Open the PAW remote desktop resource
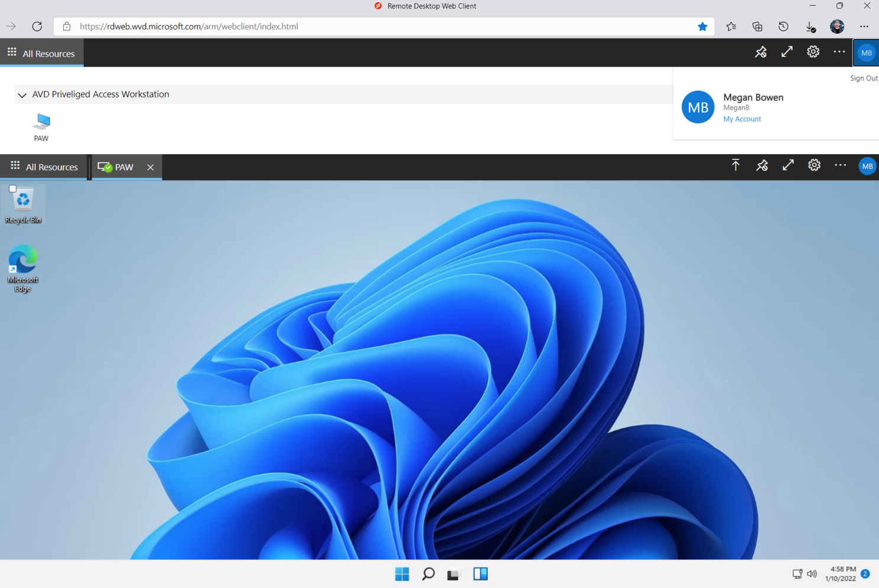Viewport: 879px width, 588px height. (x=41, y=126)
